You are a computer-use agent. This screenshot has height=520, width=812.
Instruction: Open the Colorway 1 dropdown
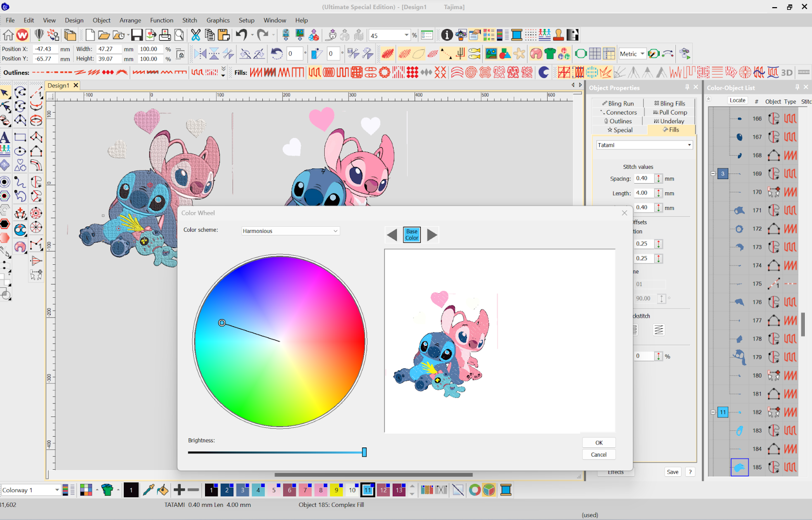(57, 490)
